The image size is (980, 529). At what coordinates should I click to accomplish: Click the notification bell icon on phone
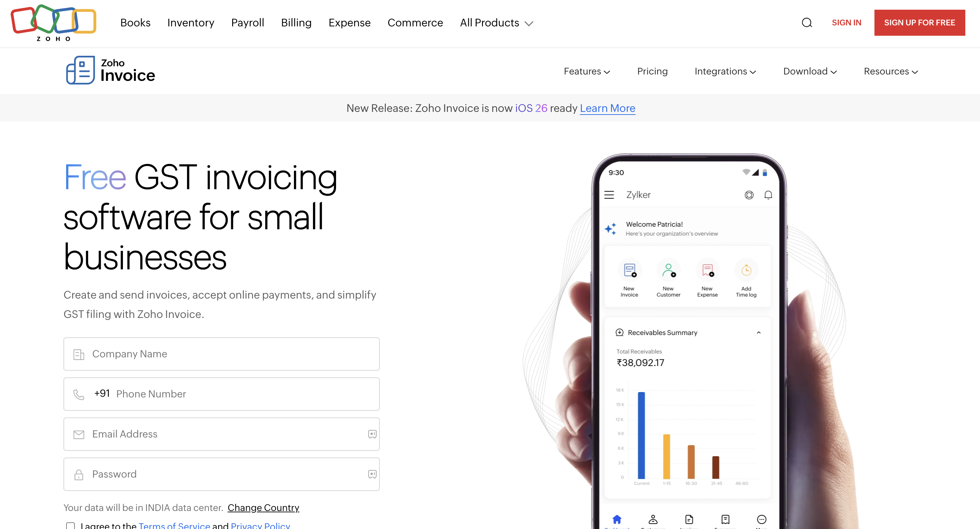coord(768,195)
